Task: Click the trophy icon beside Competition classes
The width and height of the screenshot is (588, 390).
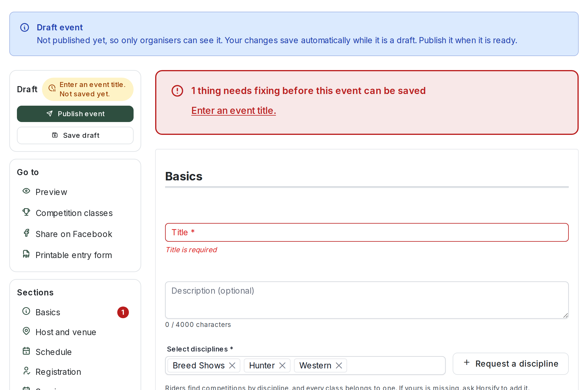Action: coord(26,212)
